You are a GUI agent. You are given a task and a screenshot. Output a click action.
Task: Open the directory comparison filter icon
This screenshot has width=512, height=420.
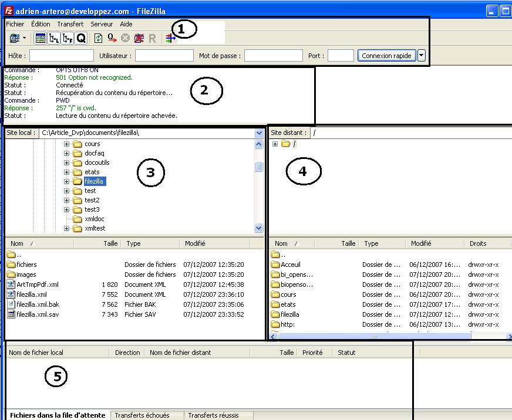point(170,38)
